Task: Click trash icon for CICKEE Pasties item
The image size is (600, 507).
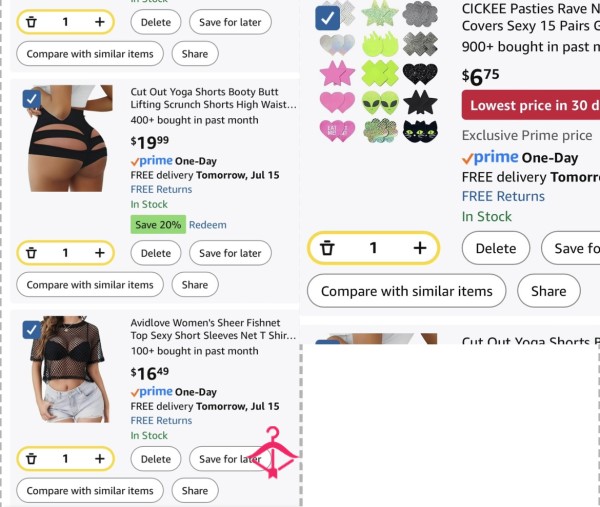Action: (327, 248)
